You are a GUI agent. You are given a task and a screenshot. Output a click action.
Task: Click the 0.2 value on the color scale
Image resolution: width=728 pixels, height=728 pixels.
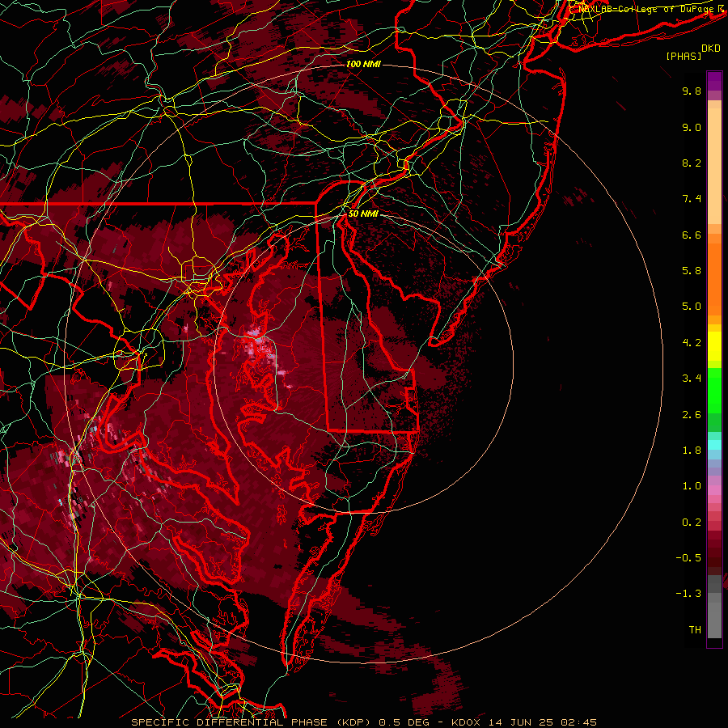(692, 523)
